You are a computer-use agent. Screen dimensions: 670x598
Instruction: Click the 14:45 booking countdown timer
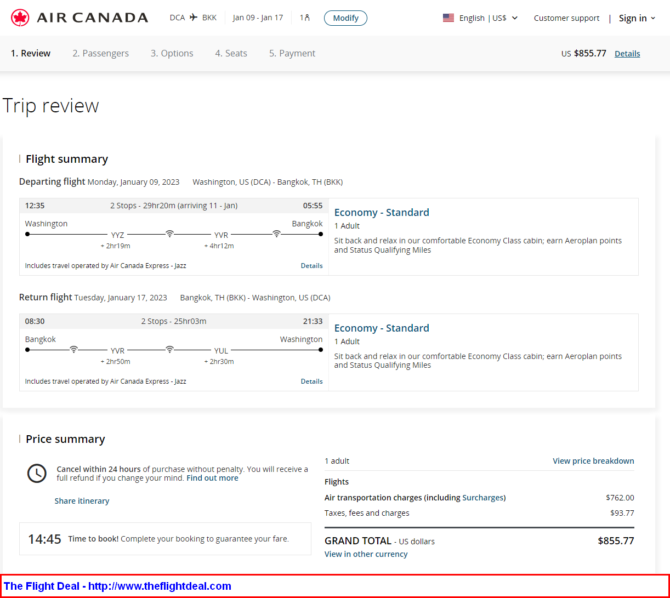[44, 539]
